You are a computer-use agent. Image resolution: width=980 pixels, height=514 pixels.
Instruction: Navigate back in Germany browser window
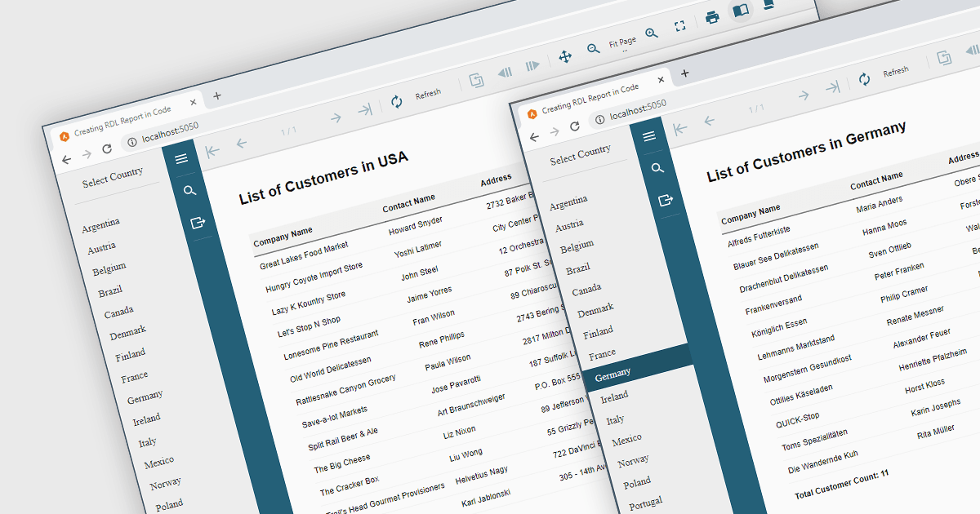[535, 137]
